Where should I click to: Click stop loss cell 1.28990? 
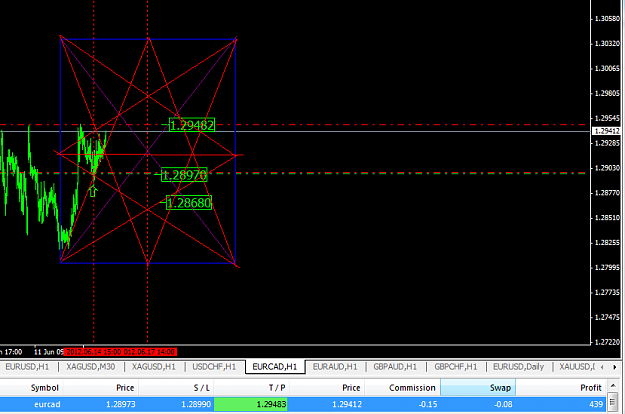196,404
